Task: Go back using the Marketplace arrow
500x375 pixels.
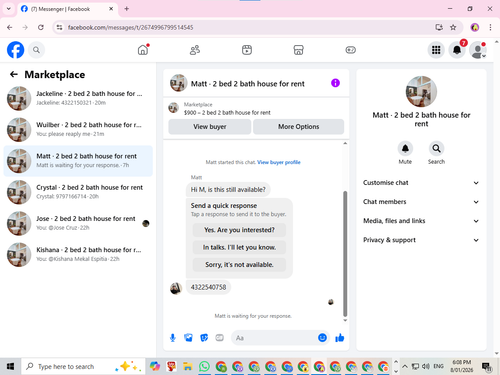Action: click(x=14, y=74)
